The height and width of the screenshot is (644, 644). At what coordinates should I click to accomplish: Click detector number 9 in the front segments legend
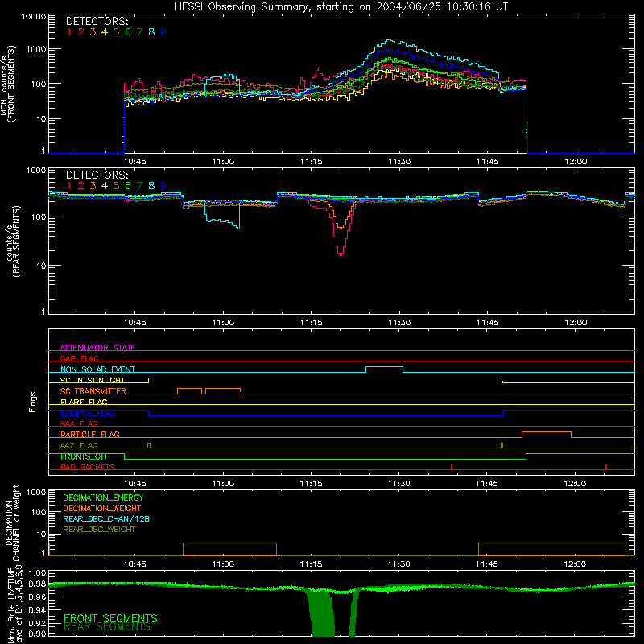click(x=163, y=32)
